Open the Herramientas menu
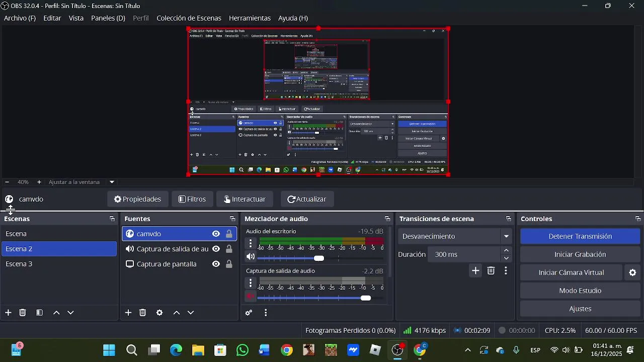Screen dimensions: 644x362 point(250,18)
